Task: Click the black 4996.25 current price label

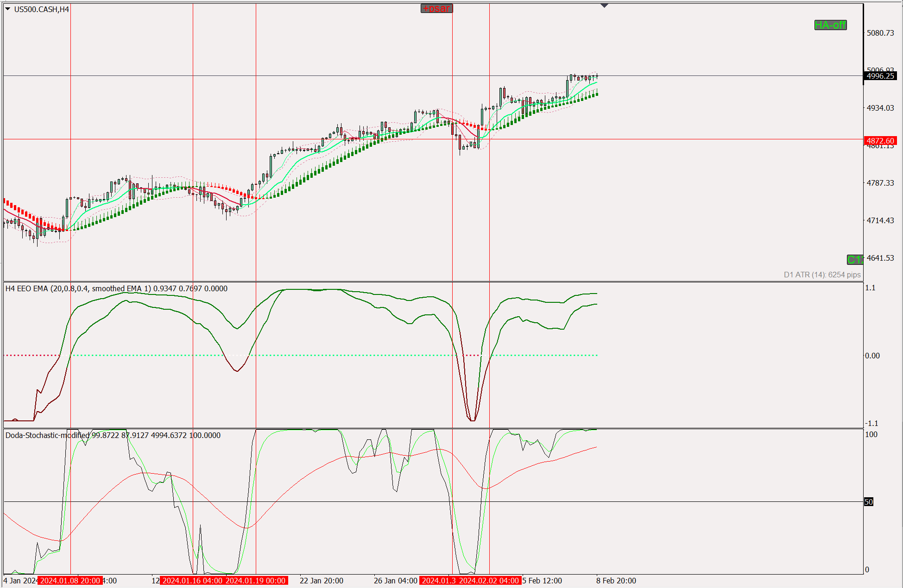Action: click(880, 76)
